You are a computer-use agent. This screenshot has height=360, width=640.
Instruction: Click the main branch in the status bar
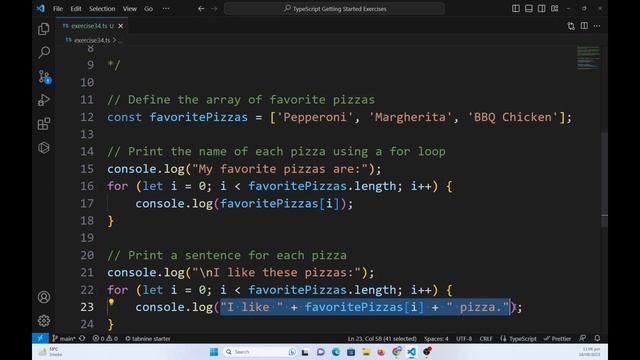point(64,338)
